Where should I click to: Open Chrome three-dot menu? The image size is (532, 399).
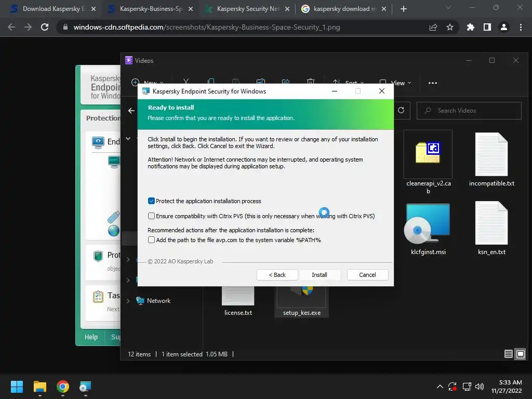point(521,27)
